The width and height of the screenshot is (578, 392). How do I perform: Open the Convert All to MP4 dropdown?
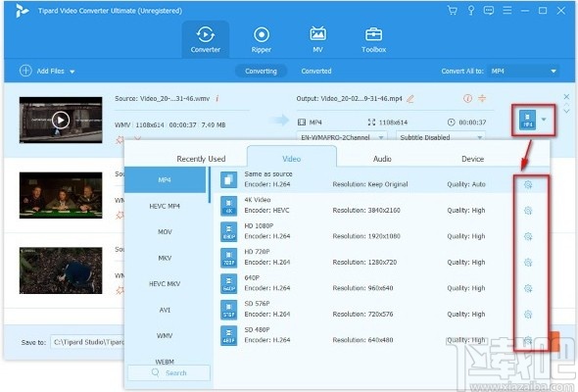(x=523, y=71)
